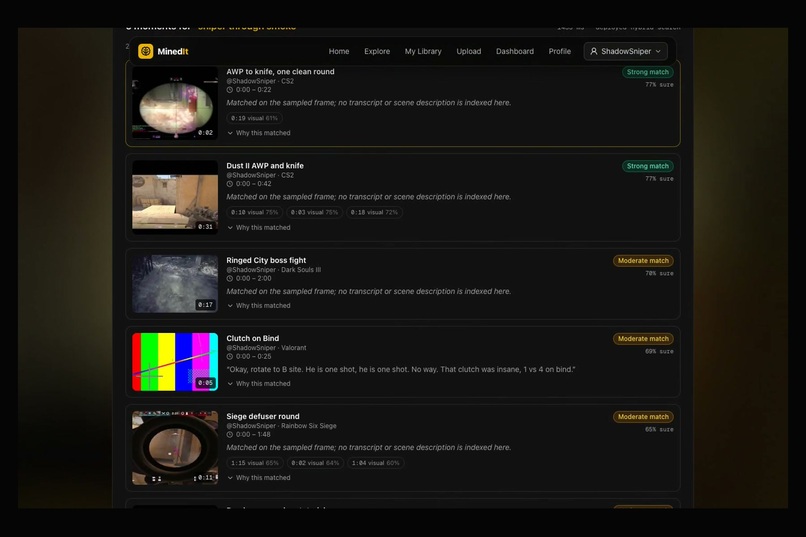The width and height of the screenshot is (806, 537).
Task: Go to the Explore page
Action: point(377,51)
